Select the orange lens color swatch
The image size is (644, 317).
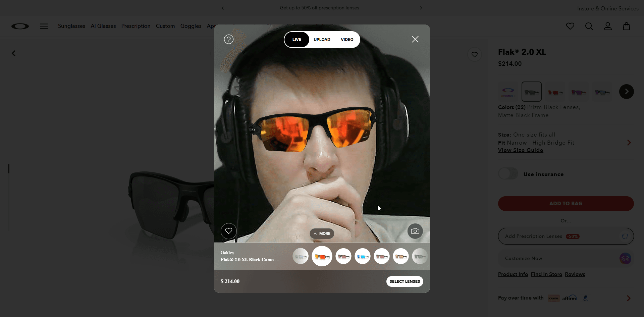point(322,256)
